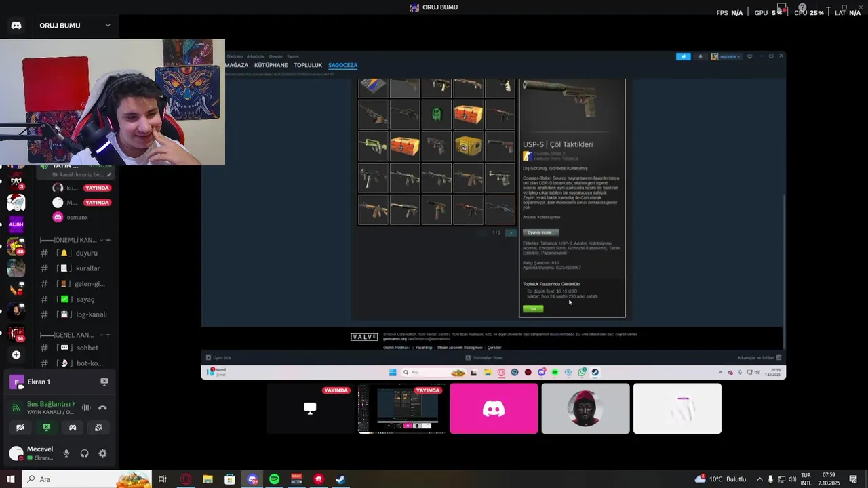Go to TOPLULUK tab in Steam
The width and height of the screenshot is (868, 488).
coord(308,65)
